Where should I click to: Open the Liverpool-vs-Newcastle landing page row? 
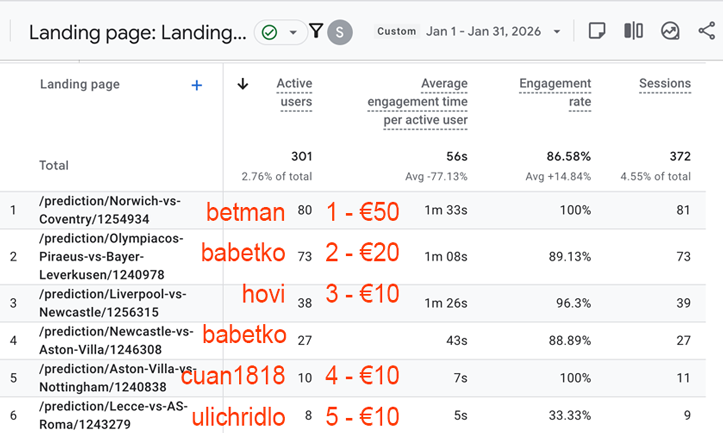[x=104, y=302]
